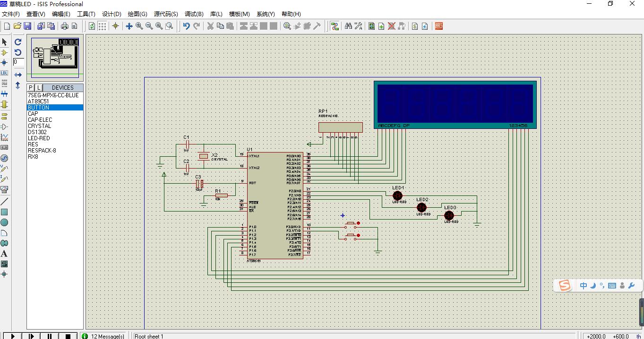Viewport: 644px width, 339px height.
Task: Open a design with the folder icon
Action: 17,26
